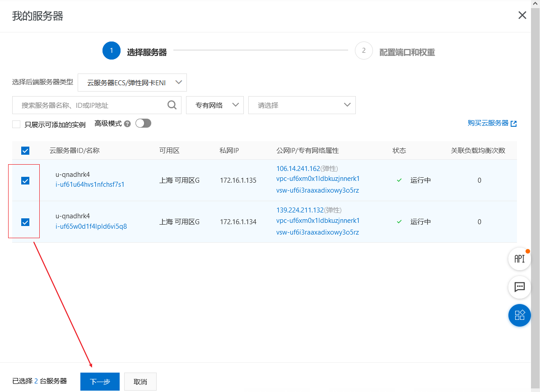The height and width of the screenshot is (392, 540).
Task: Open the vsw link in the 172.16.1.134 row
Action: 317,232
